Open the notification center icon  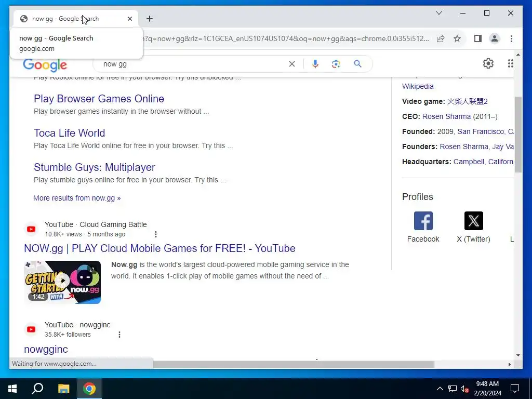point(515,389)
